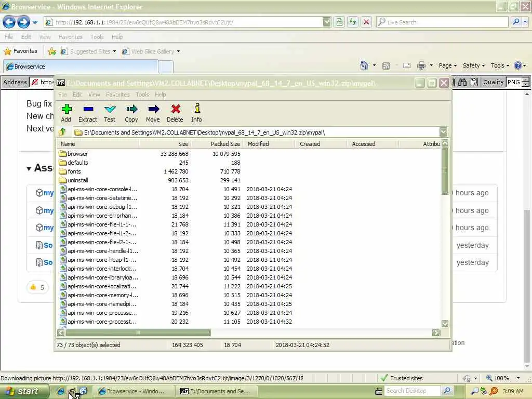Click the Live Search magnifier button
The image size is (532, 399).
(516, 22)
